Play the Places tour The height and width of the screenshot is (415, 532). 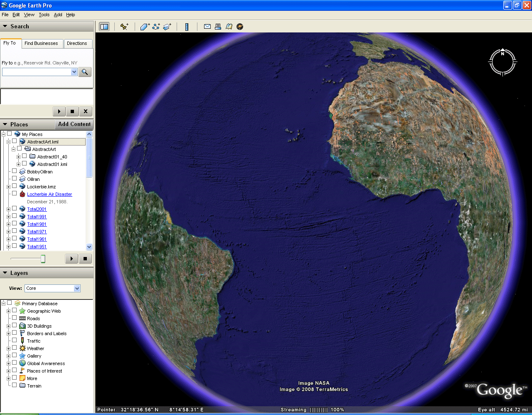click(x=71, y=259)
